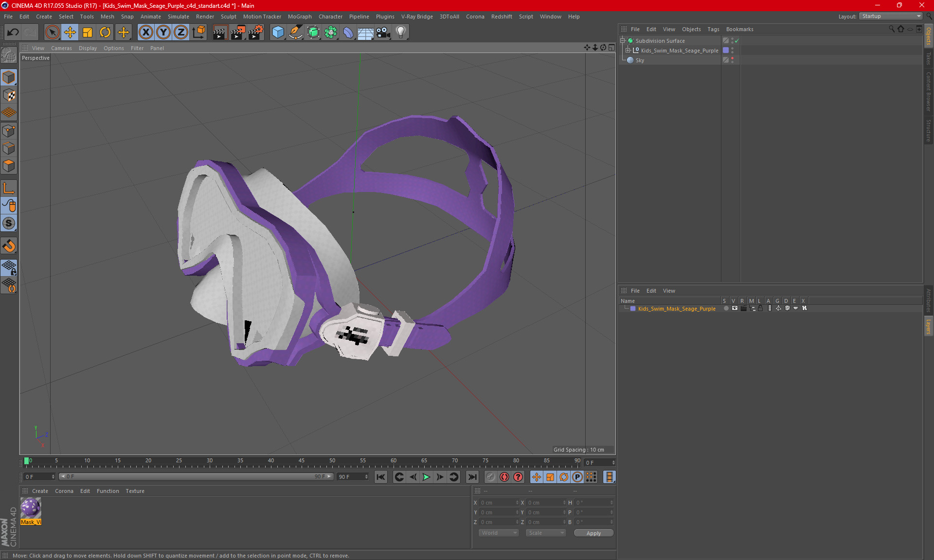This screenshot has width=934, height=560.
Task: Toggle Y axis lock
Action: [163, 32]
